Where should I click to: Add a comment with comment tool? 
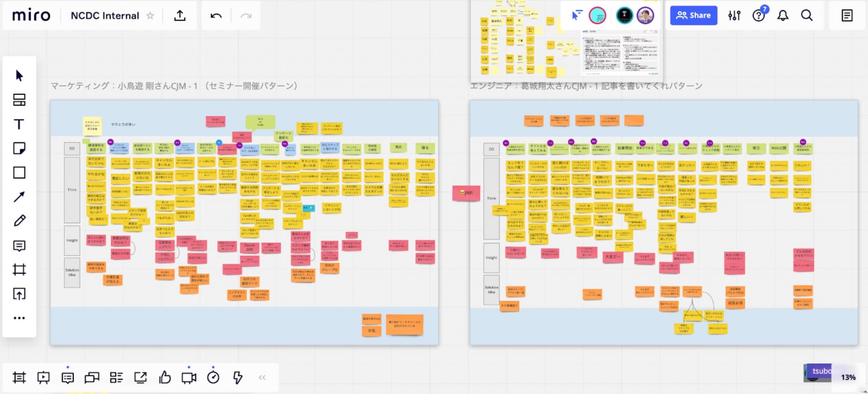[19, 246]
